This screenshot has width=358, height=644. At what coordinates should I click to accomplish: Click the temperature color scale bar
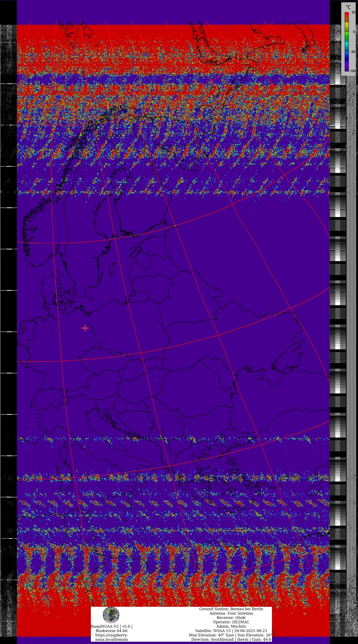tap(347, 42)
